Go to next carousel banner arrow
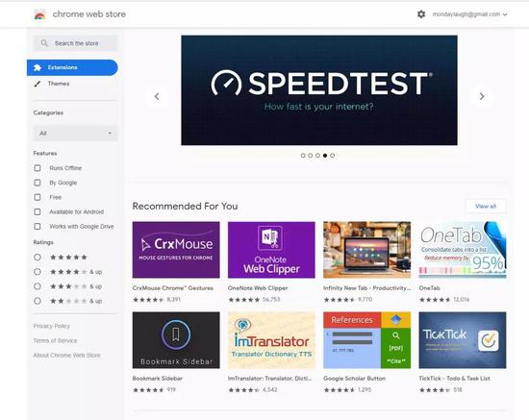 (x=482, y=96)
